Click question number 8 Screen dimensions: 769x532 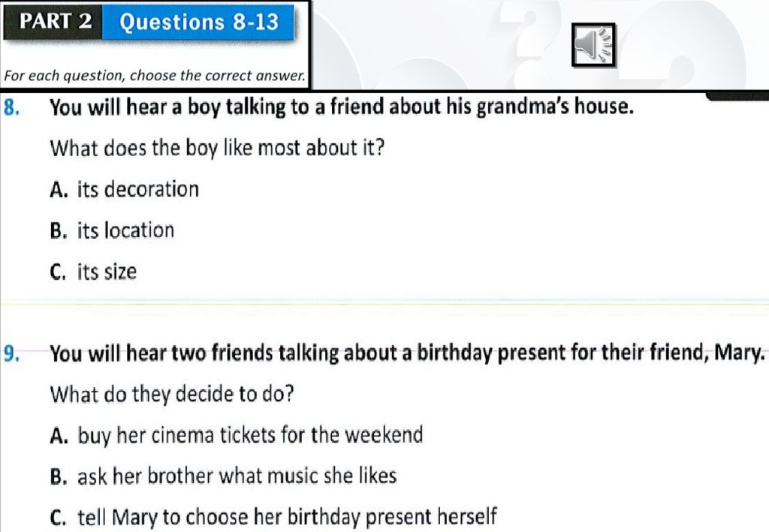click(x=12, y=107)
